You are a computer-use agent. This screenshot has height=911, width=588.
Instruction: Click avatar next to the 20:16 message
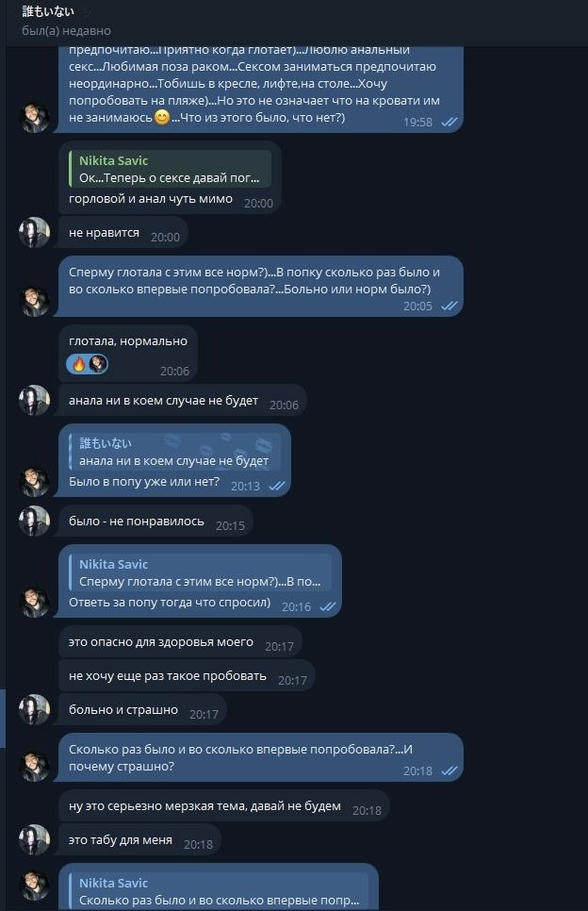35,602
